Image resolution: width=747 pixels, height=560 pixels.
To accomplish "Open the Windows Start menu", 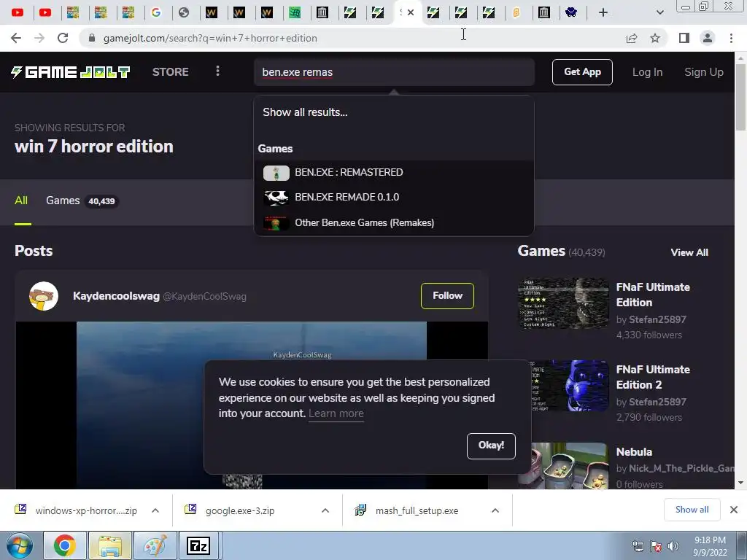I will click(20, 546).
